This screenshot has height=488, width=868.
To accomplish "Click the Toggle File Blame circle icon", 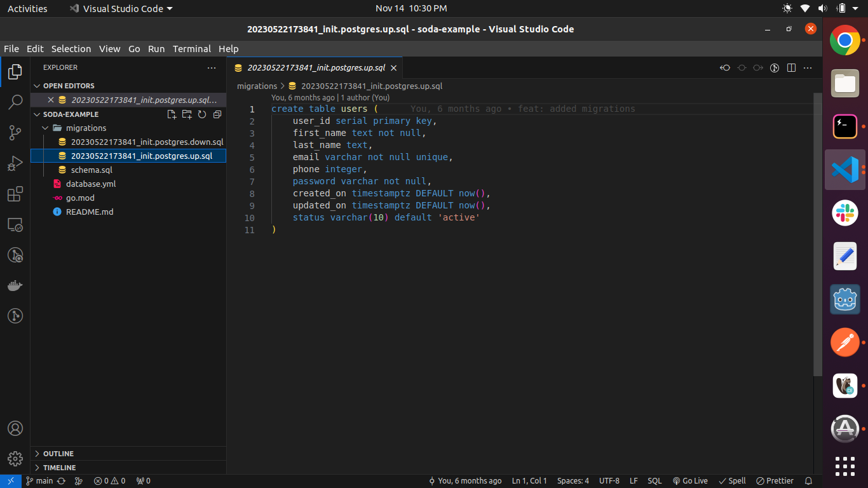I will click(742, 68).
